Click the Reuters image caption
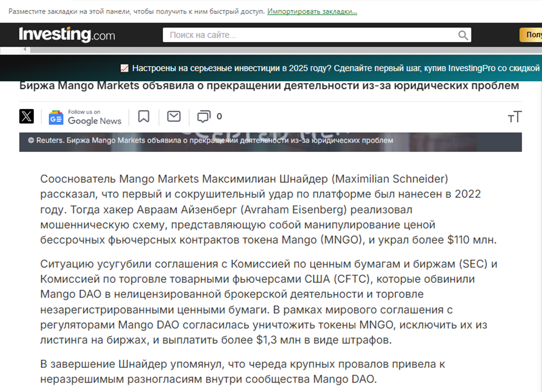Image resolution: width=542 pixels, height=392 pixels. pyautogui.click(x=211, y=140)
